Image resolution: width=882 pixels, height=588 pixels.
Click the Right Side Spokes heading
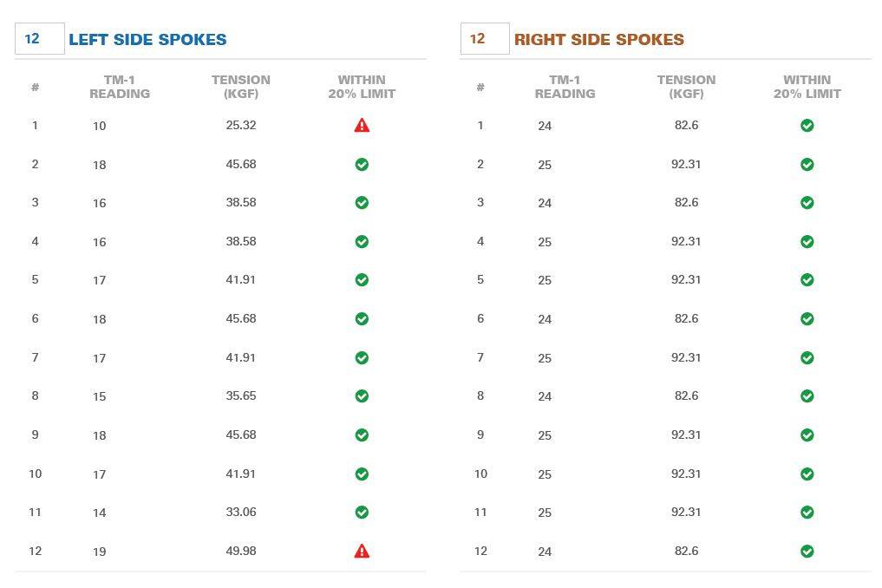pyautogui.click(x=599, y=39)
